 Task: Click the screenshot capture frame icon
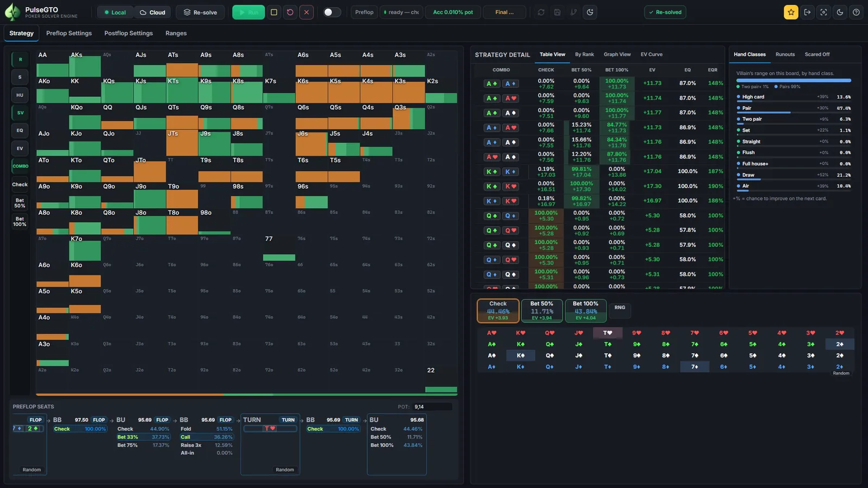(x=824, y=12)
